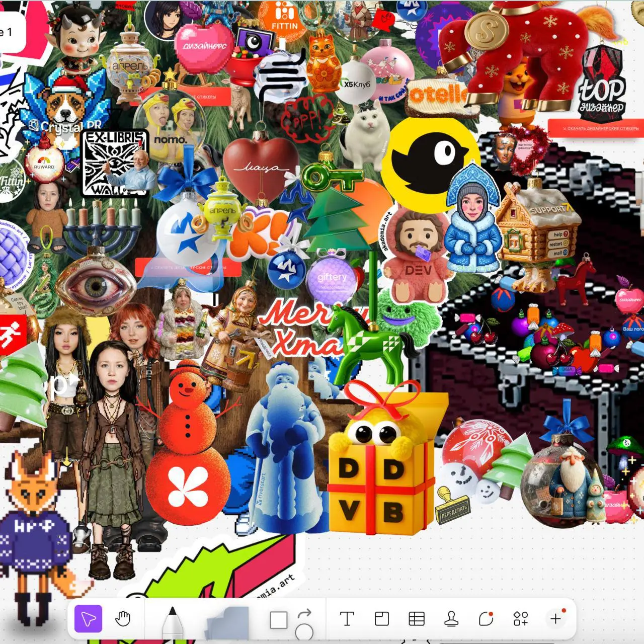Select the square shape tool

coord(278,620)
